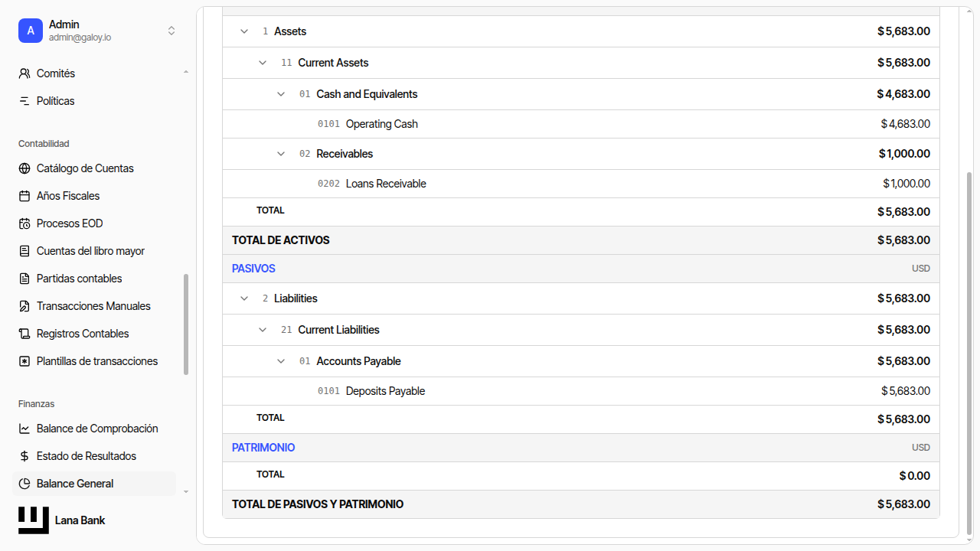Click the Políticas list icon
This screenshot has width=980, height=551.
(x=24, y=101)
